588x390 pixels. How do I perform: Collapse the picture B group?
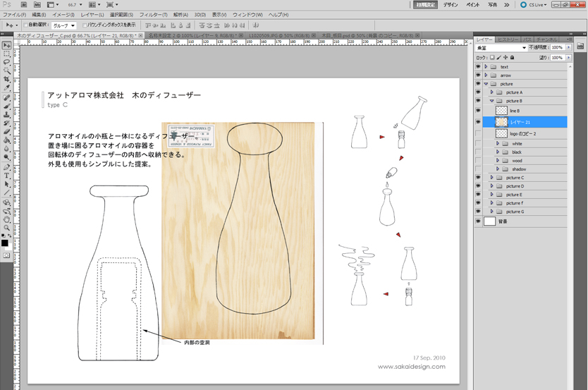[491, 101]
